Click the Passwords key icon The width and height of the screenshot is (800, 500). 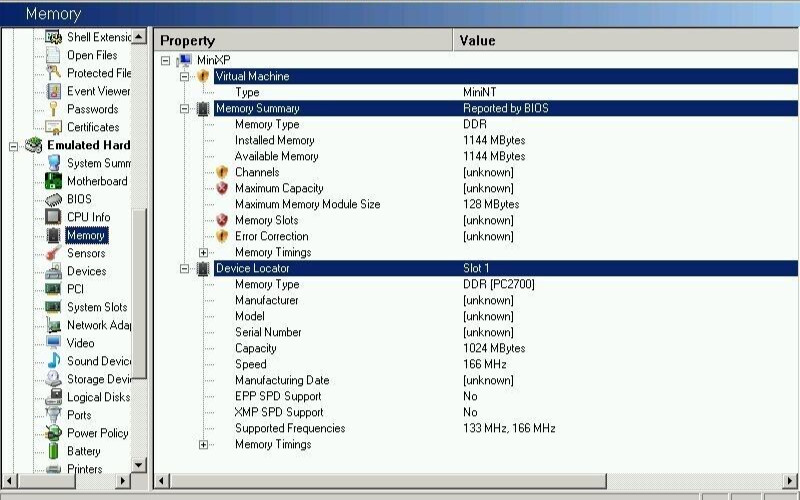point(53,109)
